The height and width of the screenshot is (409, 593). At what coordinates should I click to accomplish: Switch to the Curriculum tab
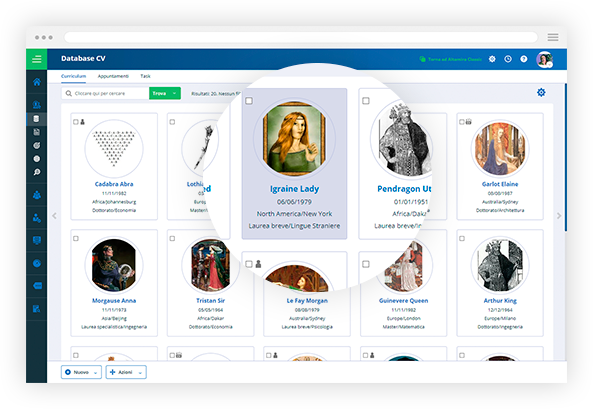pos(73,76)
